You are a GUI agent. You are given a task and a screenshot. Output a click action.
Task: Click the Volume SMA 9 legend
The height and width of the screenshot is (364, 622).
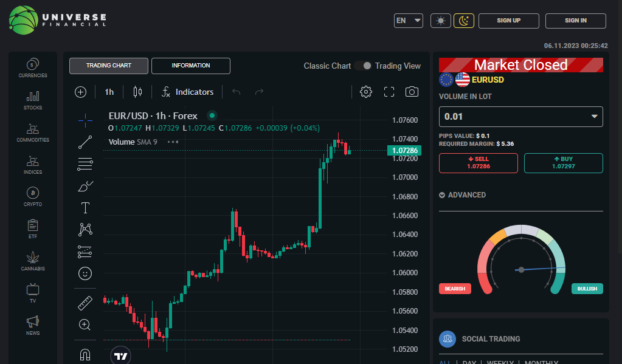[x=133, y=142]
